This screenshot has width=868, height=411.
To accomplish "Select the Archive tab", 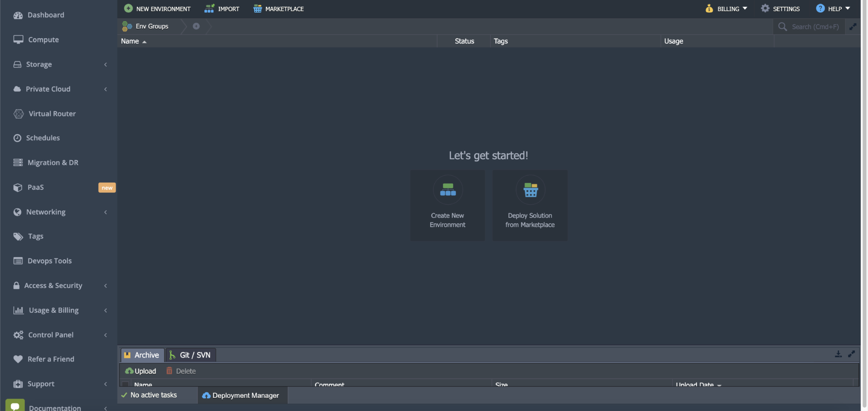I will click(x=142, y=355).
